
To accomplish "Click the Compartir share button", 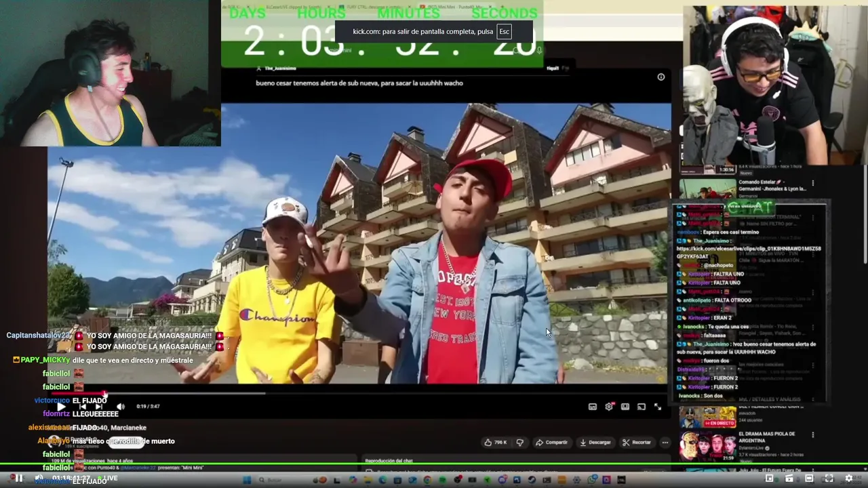I will pos(551,443).
